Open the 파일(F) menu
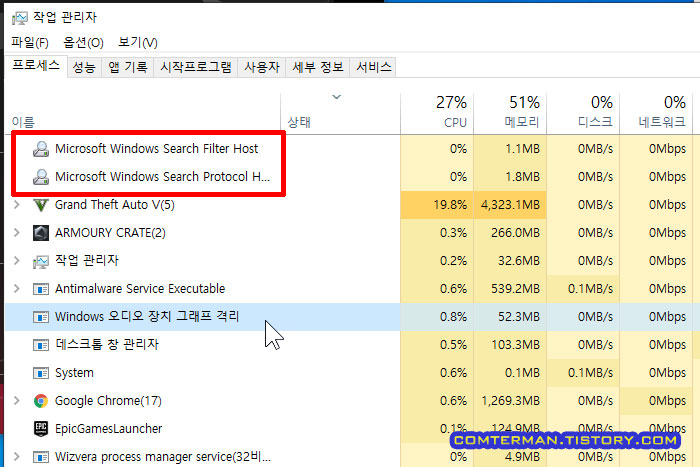This screenshot has width=700, height=467. [x=30, y=42]
